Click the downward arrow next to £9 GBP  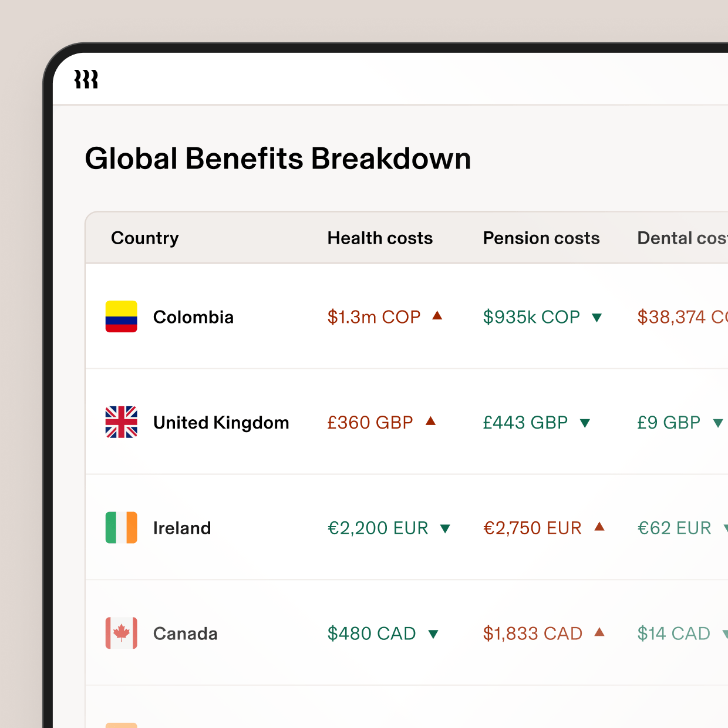click(719, 423)
